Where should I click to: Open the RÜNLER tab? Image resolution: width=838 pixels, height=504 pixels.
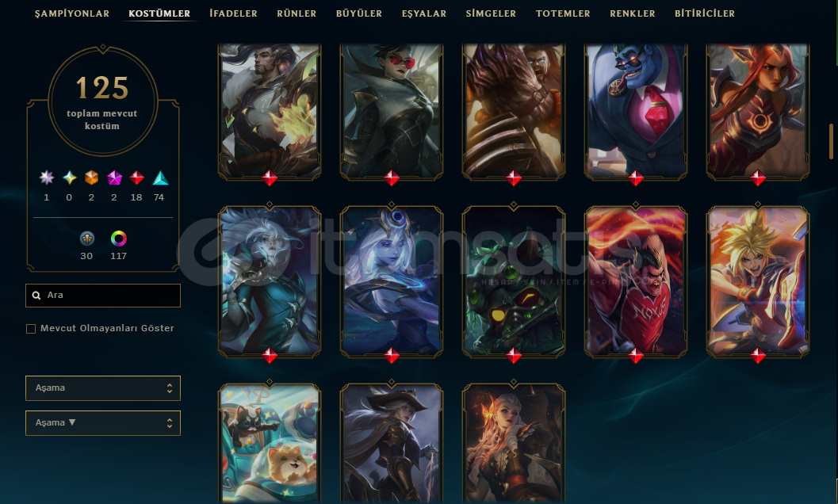click(297, 13)
